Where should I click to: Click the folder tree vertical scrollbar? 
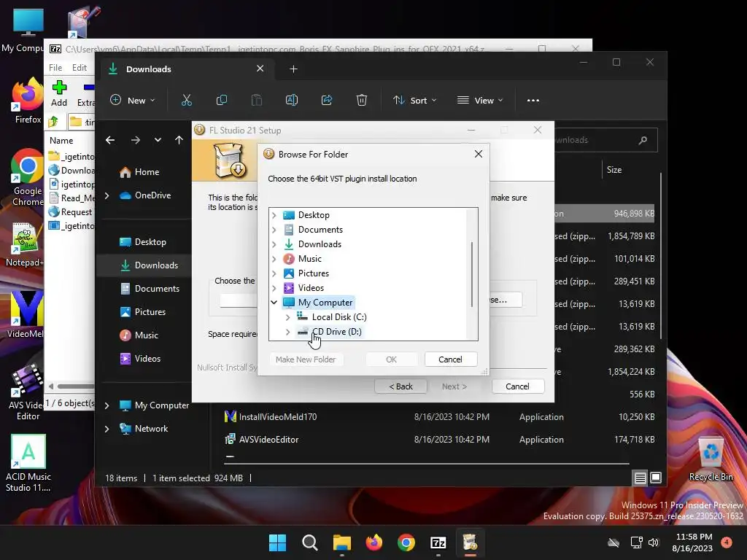472,274
